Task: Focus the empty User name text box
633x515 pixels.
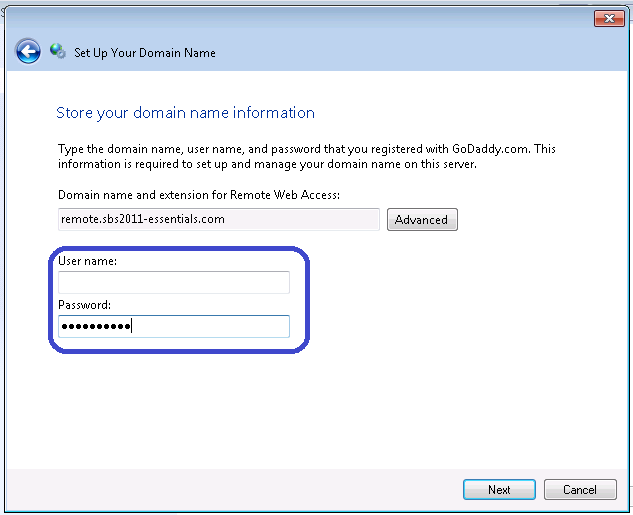Action: tap(174, 283)
